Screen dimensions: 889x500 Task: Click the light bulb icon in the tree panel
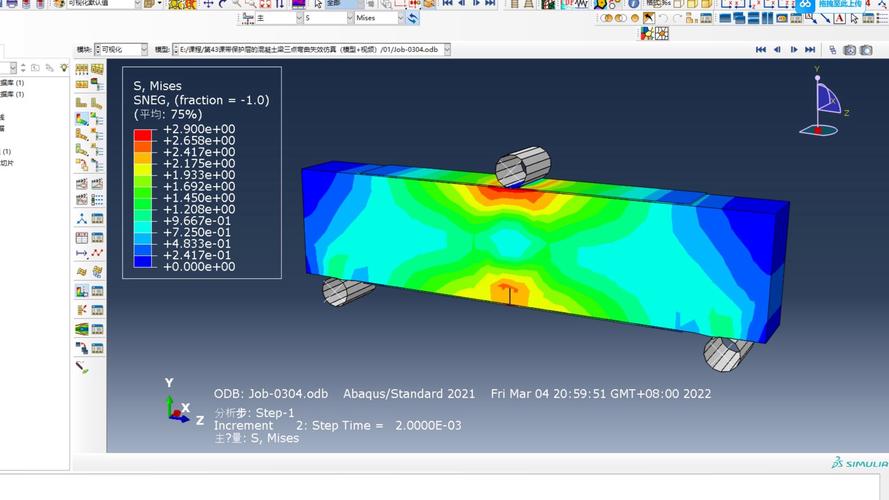[64, 68]
